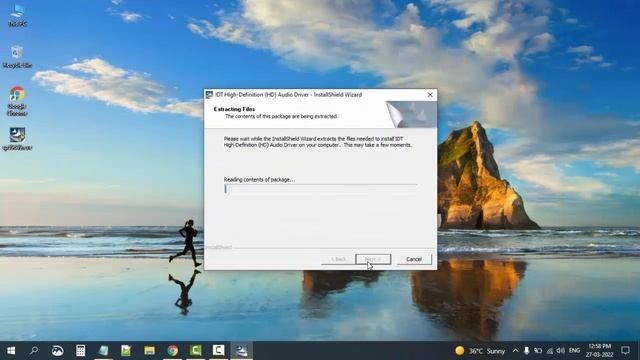Open the notebook app in taskbar
The height and width of the screenshot is (360, 640).
pyautogui.click(x=103, y=351)
